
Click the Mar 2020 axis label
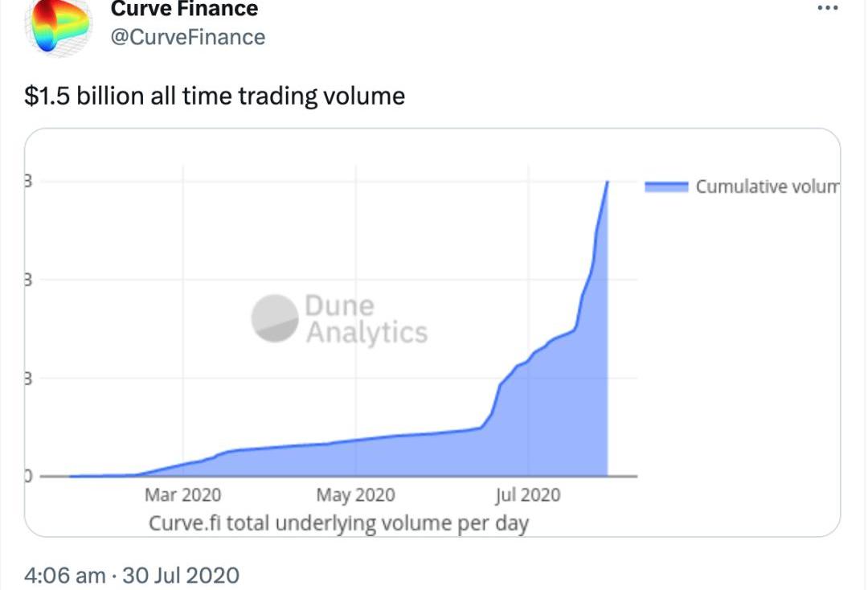(x=182, y=494)
